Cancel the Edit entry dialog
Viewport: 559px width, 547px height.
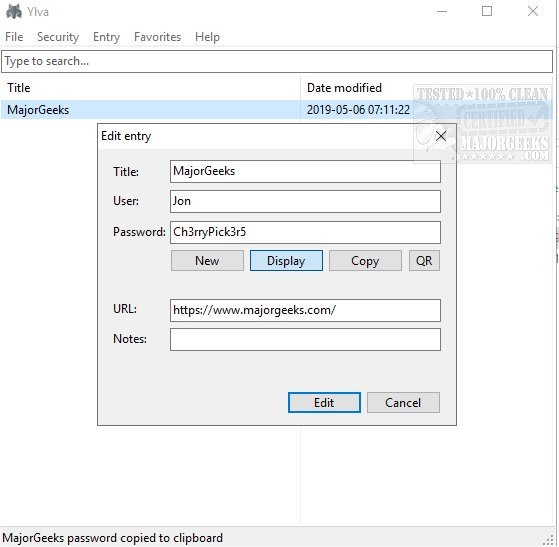point(403,403)
